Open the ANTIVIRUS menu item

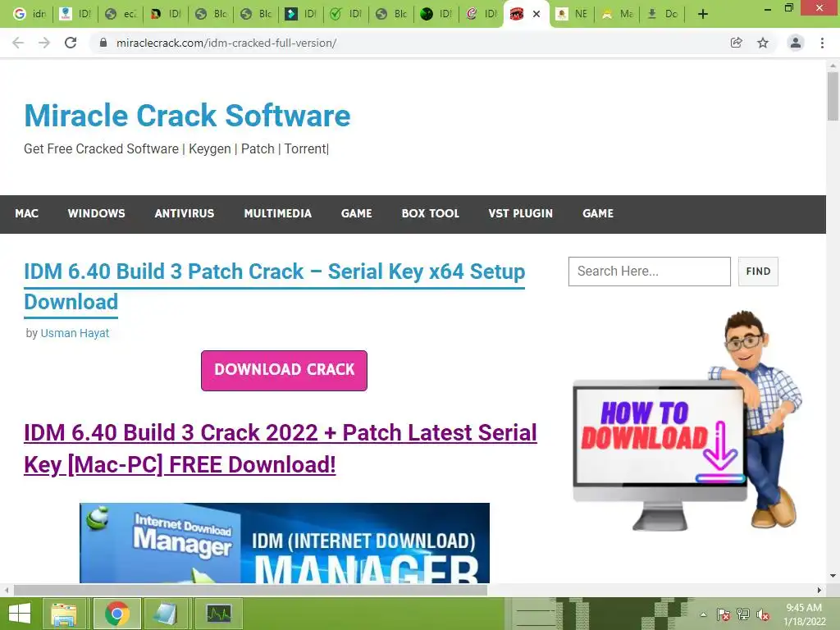click(x=185, y=214)
